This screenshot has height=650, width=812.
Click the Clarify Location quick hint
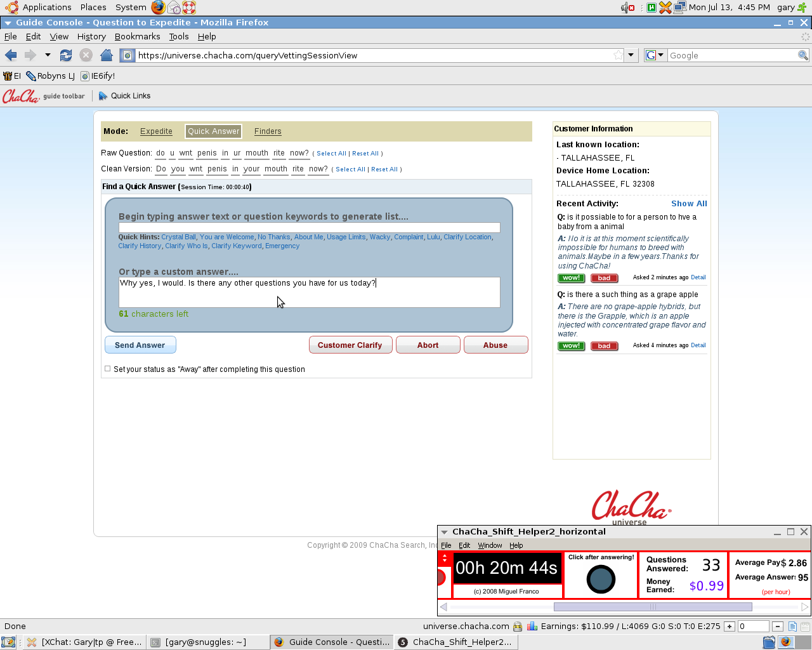click(x=468, y=237)
